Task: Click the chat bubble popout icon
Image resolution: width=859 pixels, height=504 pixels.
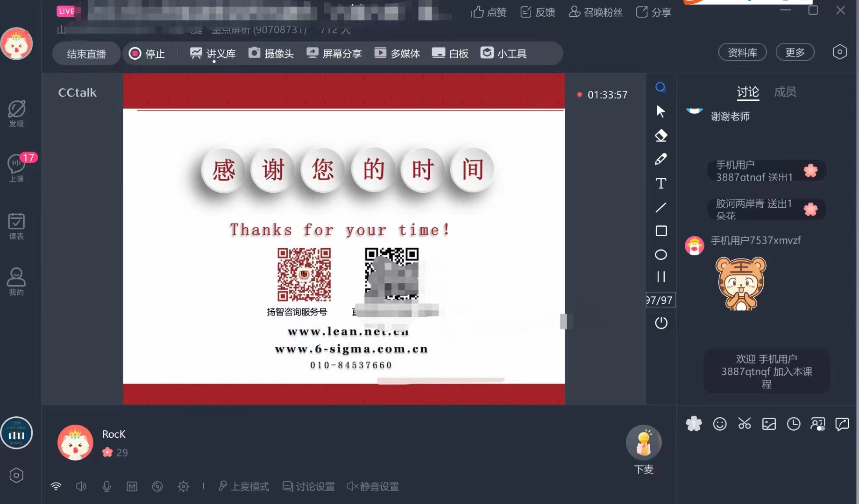Action: click(842, 424)
